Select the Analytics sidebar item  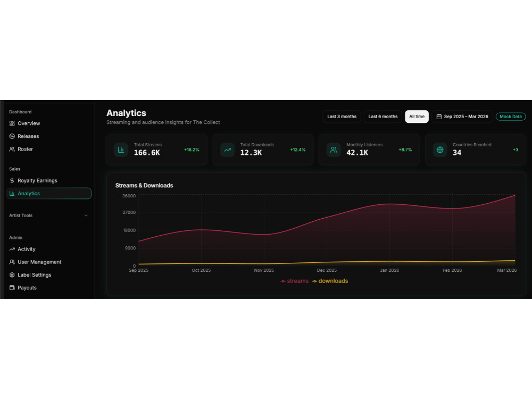[48, 194]
